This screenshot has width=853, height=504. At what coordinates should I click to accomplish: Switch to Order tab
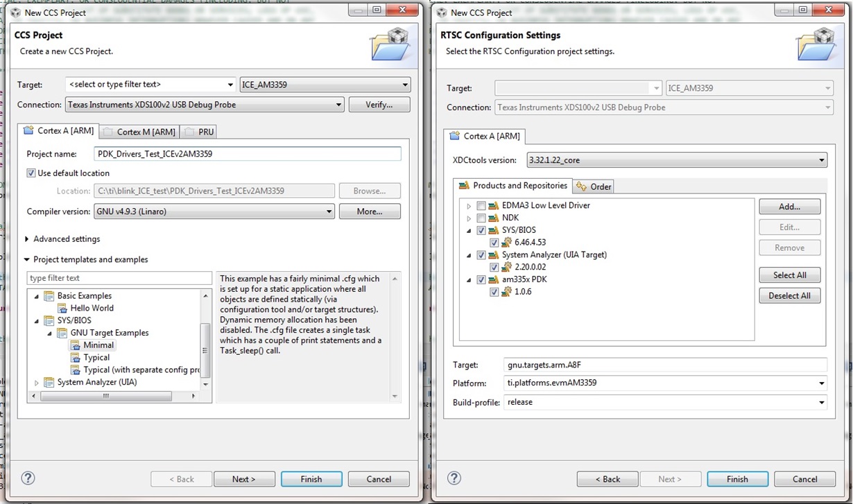click(x=594, y=186)
